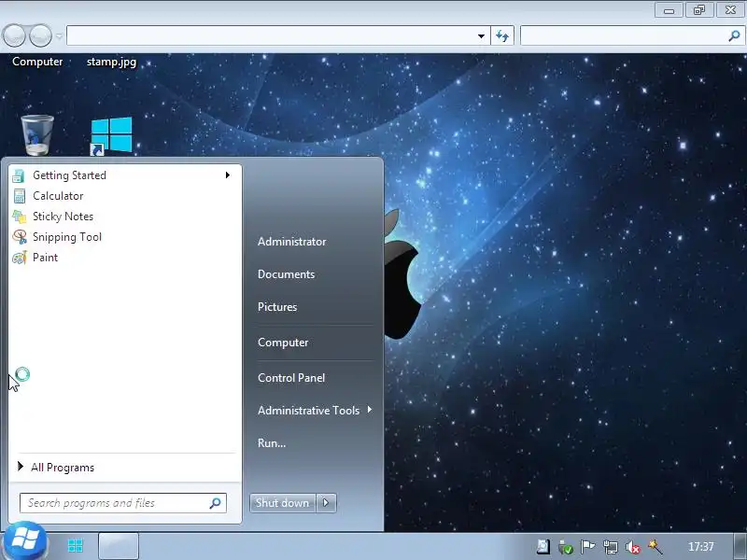Click the address bar field
Viewport: 747px width, 560px height.
pyautogui.click(x=270, y=35)
